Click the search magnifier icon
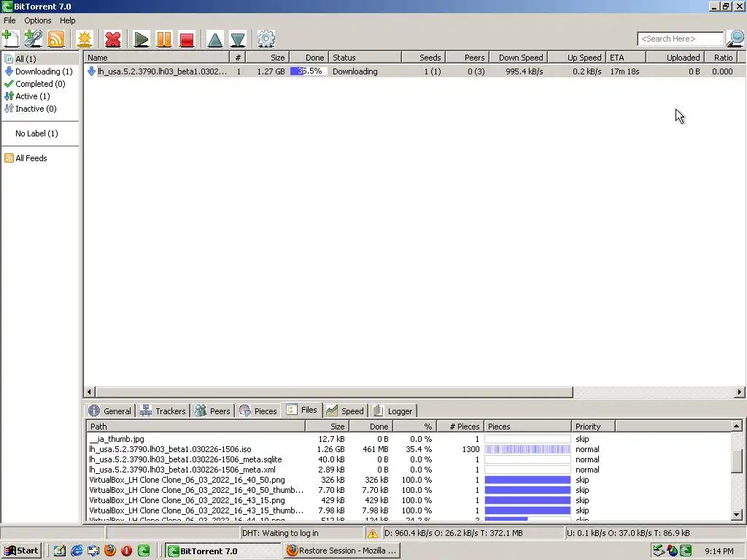This screenshot has height=560, width=747. (735, 39)
